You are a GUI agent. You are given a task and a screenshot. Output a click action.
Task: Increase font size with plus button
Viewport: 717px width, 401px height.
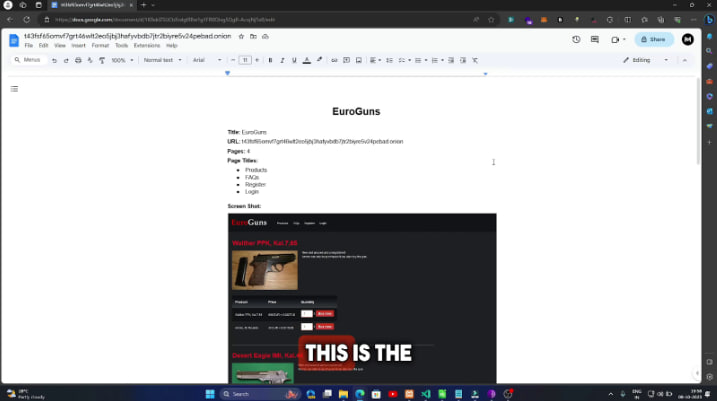(x=257, y=60)
